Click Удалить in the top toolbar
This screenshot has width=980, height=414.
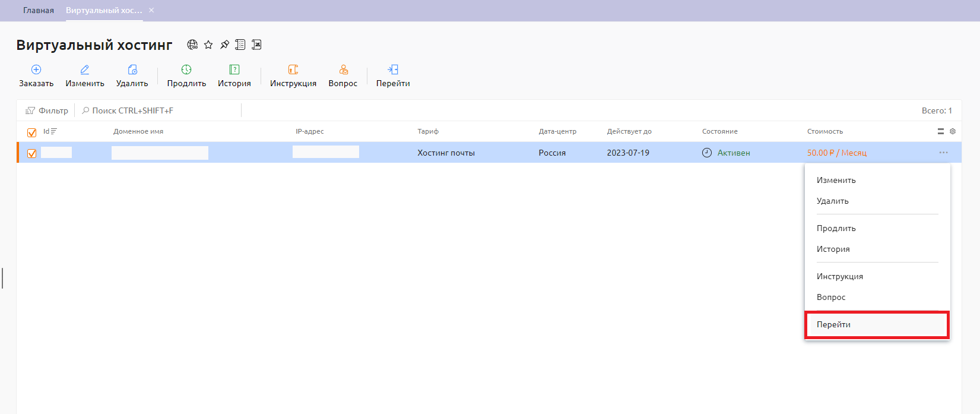pyautogui.click(x=132, y=76)
